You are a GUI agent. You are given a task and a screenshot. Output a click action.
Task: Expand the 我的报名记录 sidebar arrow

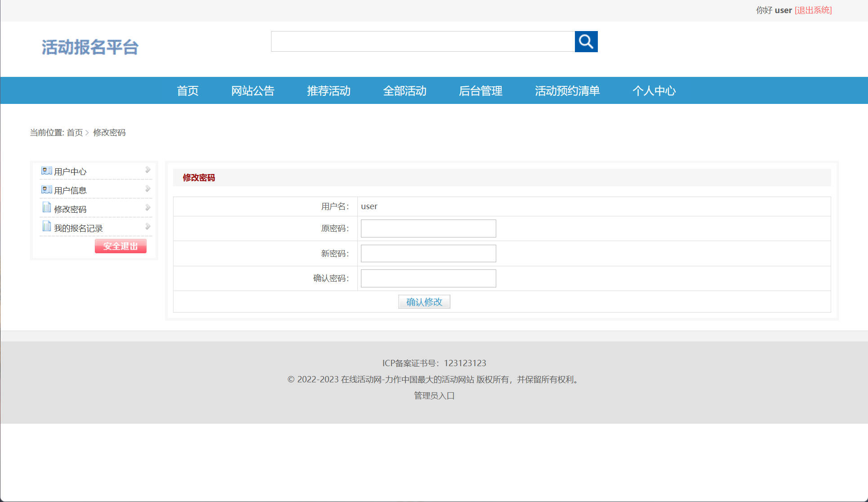147,227
